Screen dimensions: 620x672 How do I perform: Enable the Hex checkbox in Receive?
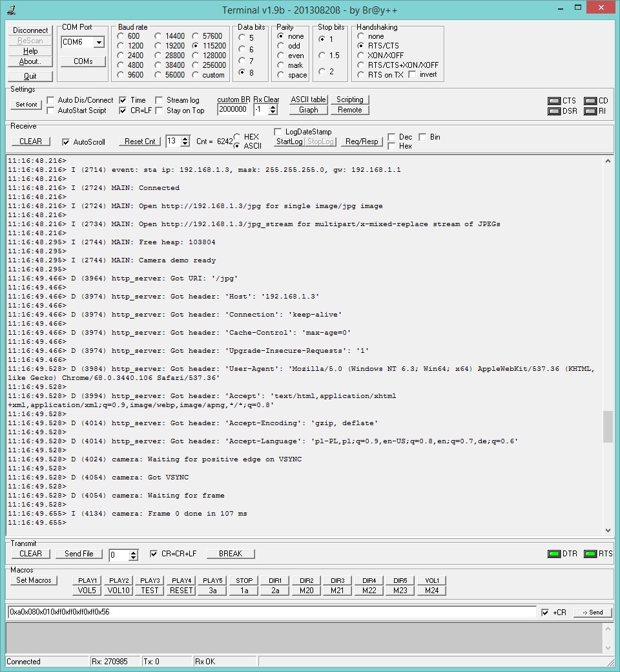pyautogui.click(x=391, y=146)
